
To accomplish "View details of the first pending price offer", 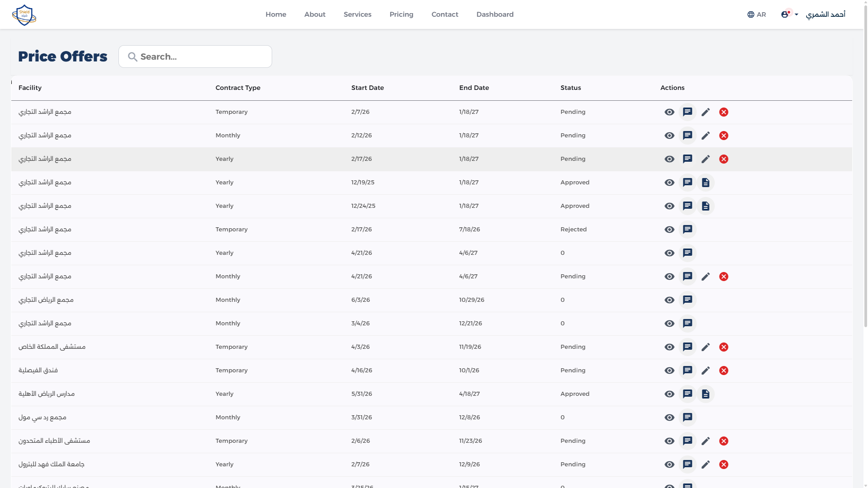I will [x=669, y=112].
